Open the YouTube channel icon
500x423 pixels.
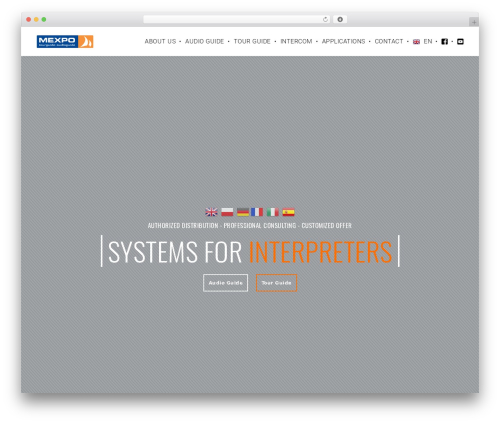coord(460,41)
